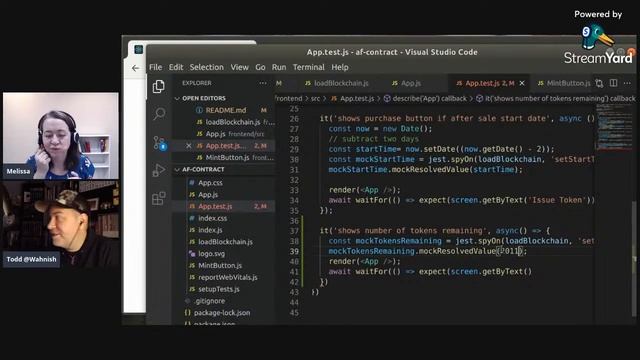This screenshot has width=640, height=360.
Task: Click the browser back arrow button
Action: pyautogui.click(x=136, y=68)
